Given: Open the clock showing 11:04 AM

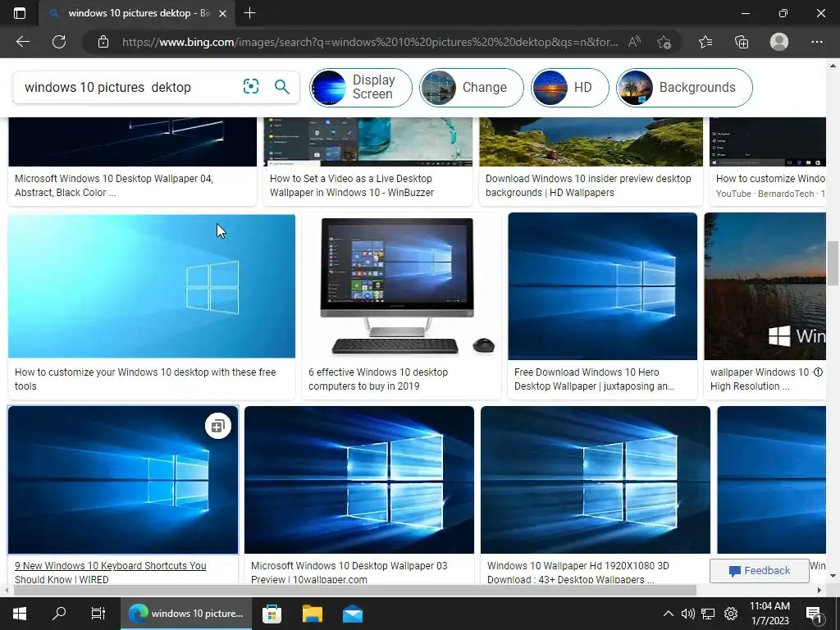Looking at the screenshot, I should coord(769,614).
